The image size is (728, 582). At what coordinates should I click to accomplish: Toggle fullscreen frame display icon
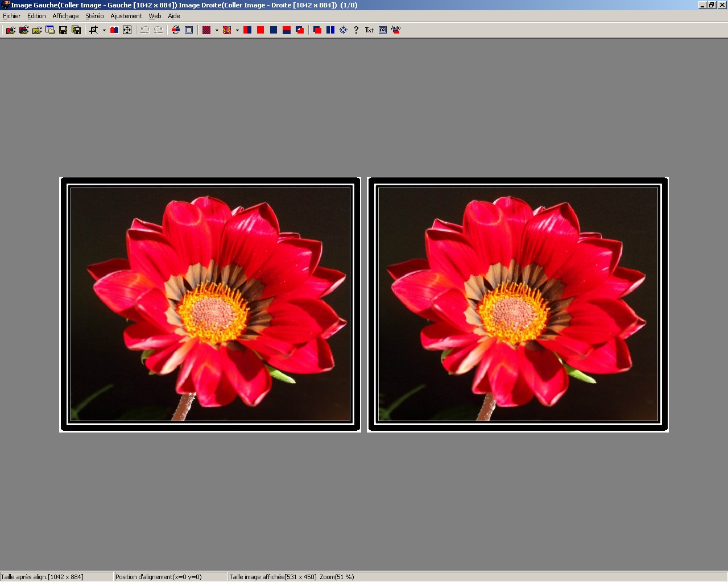tap(189, 30)
